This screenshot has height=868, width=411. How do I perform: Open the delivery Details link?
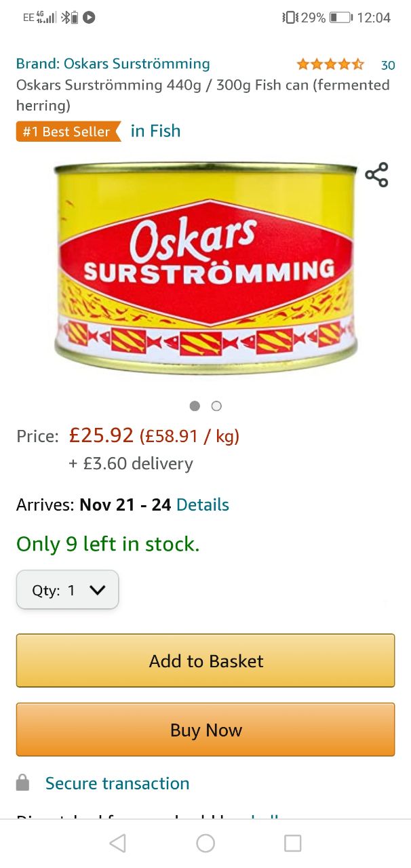point(202,505)
